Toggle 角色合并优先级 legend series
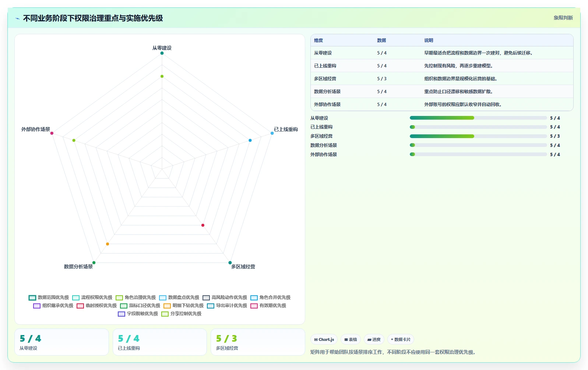This screenshot has height=370, width=588. (270, 297)
